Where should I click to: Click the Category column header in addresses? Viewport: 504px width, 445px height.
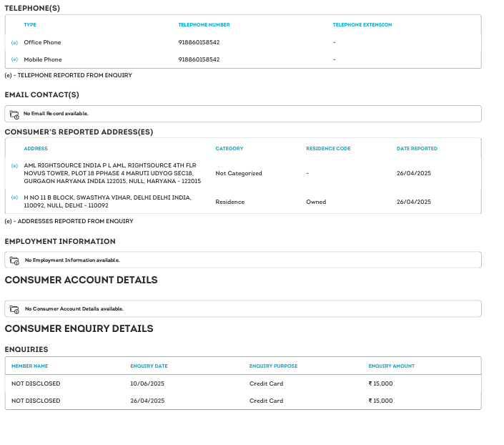[229, 149]
